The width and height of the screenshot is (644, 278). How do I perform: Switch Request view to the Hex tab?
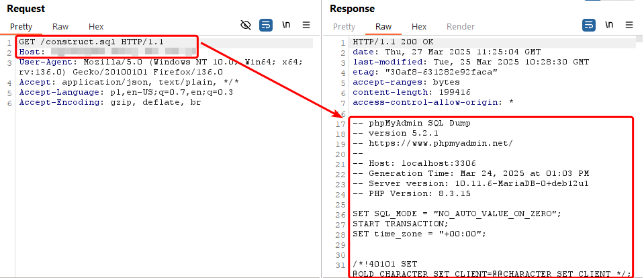pyautogui.click(x=96, y=27)
